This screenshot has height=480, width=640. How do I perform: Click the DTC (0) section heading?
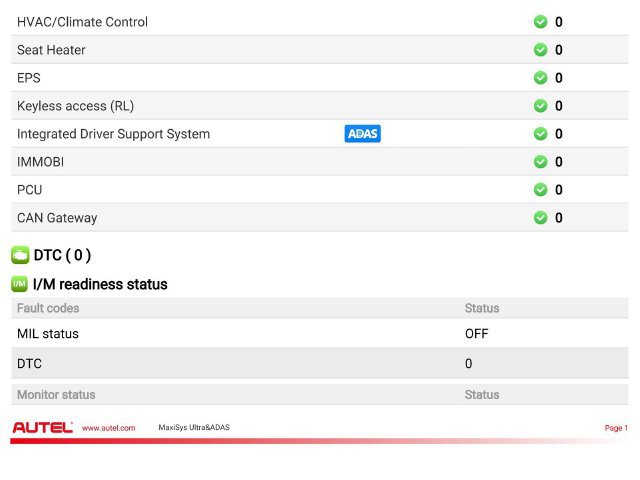click(x=62, y=255)
